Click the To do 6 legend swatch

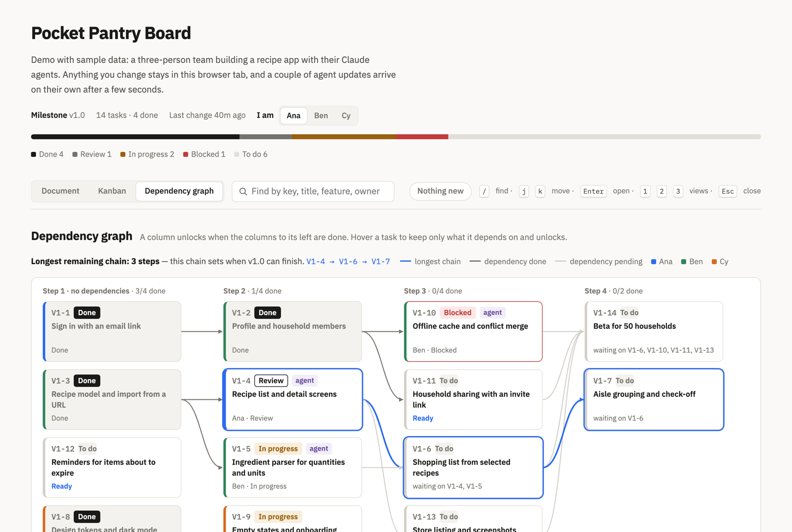point(237,154)
